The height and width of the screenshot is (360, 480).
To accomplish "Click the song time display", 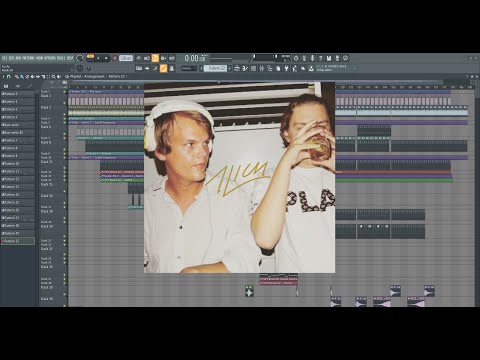I will [x=195, y=58].
